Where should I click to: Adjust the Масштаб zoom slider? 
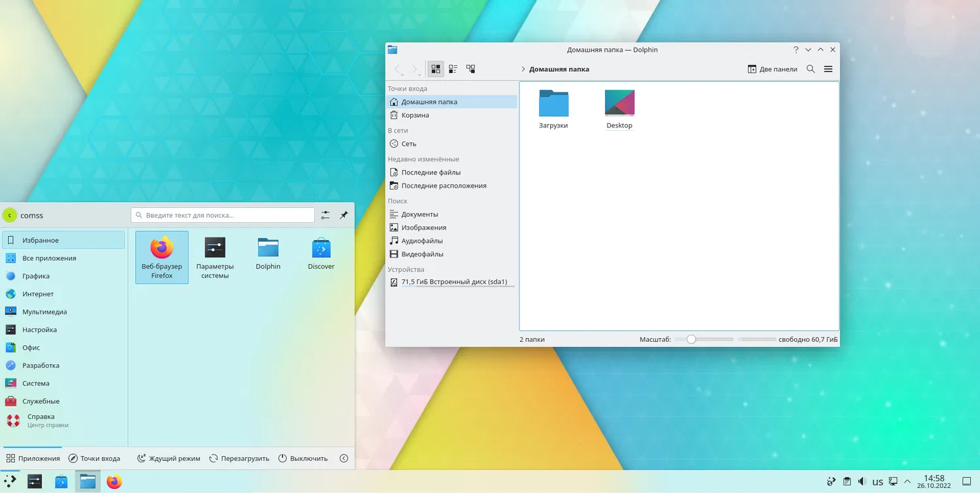point(704,339)
